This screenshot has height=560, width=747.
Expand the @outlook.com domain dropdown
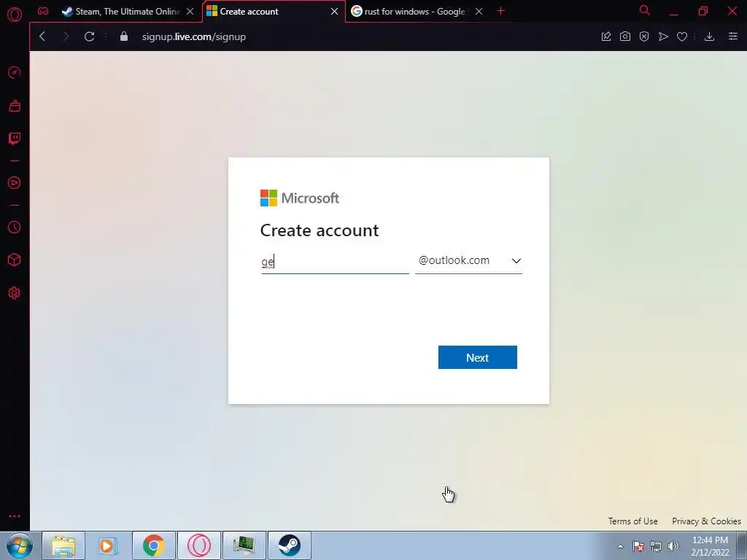tap(469, 260)
